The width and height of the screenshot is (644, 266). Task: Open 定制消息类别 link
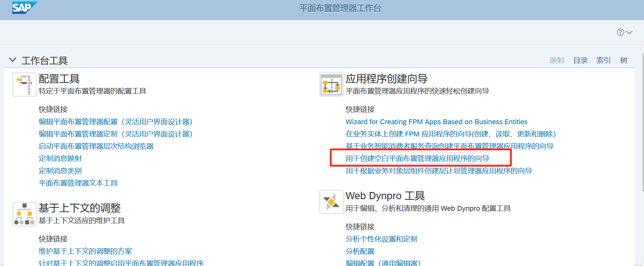click(60, 171)
